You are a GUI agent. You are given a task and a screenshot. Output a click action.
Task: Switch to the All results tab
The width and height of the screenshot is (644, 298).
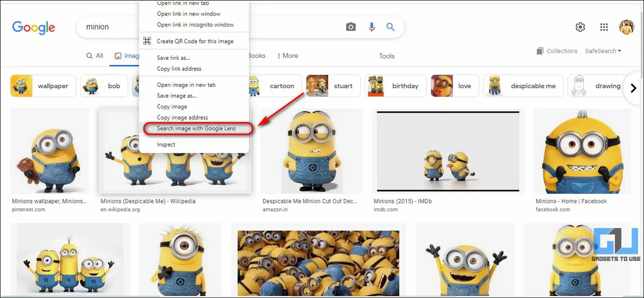point(95,55)
